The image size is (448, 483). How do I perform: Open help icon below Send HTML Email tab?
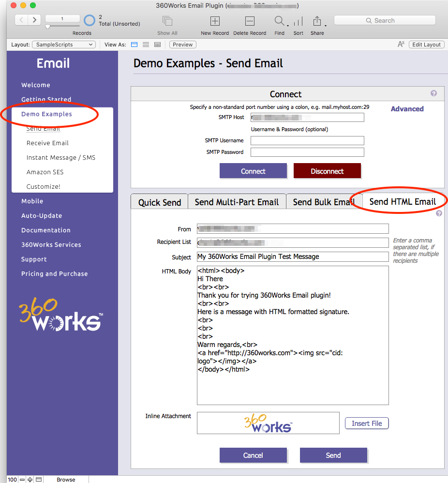439,213
